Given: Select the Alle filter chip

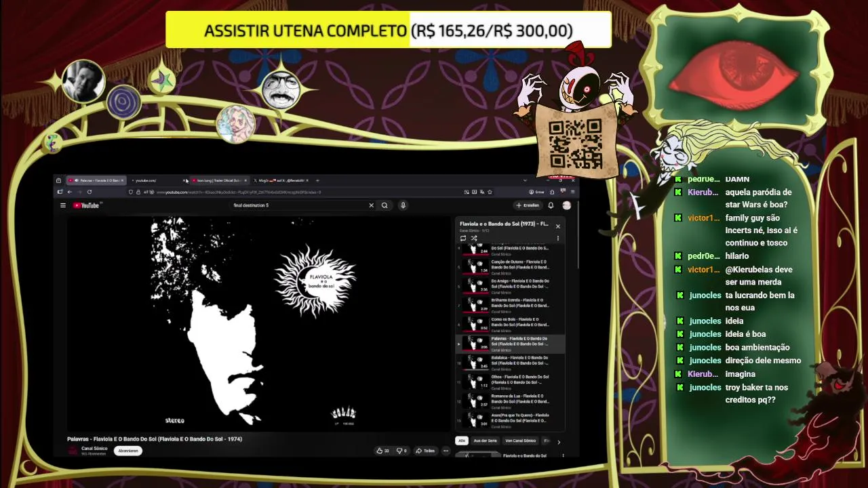Looking at the screenshot, I should coord(462,441).
